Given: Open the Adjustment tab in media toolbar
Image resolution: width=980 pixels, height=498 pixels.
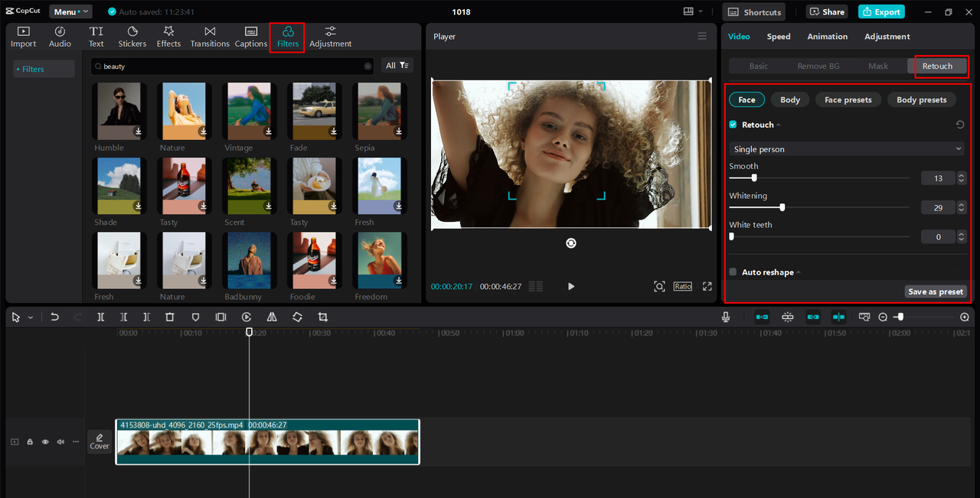Looking at the screenshot, I should coord(330,37).
